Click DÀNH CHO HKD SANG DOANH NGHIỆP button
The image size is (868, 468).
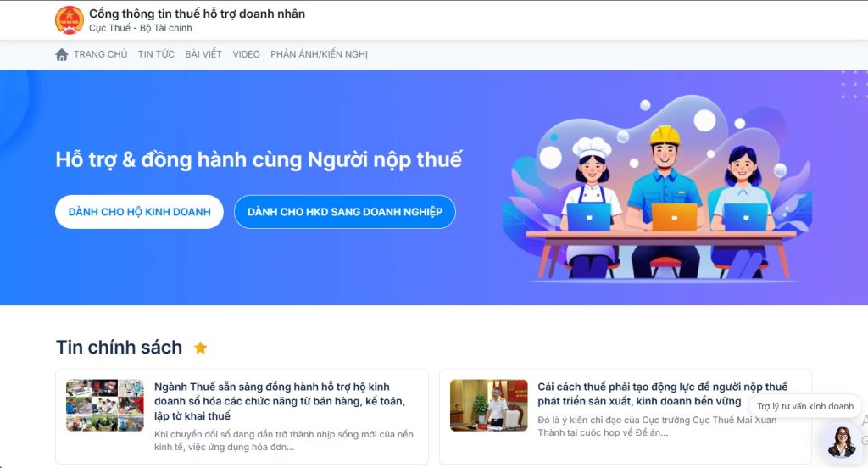pyautogui.click(x=345, y=212)
